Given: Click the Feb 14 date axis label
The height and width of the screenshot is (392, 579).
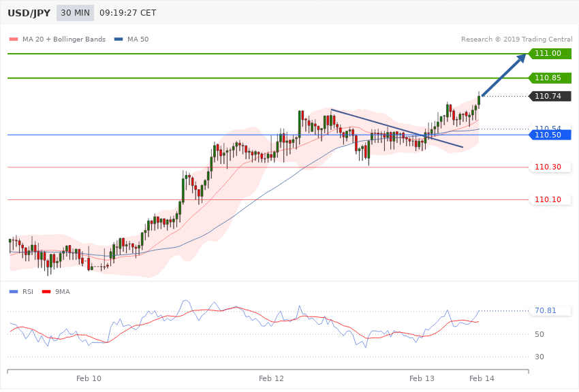Looking at the screenshot, I should point(482,378).
